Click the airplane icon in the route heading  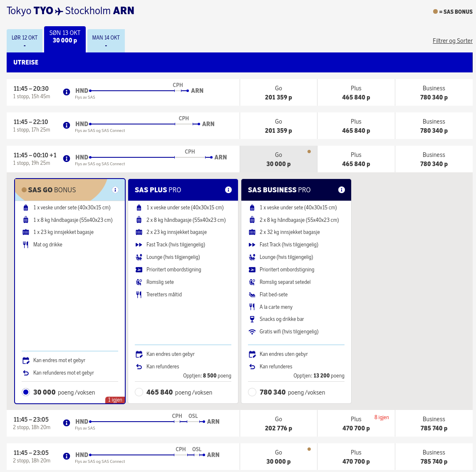click(59, 11)
